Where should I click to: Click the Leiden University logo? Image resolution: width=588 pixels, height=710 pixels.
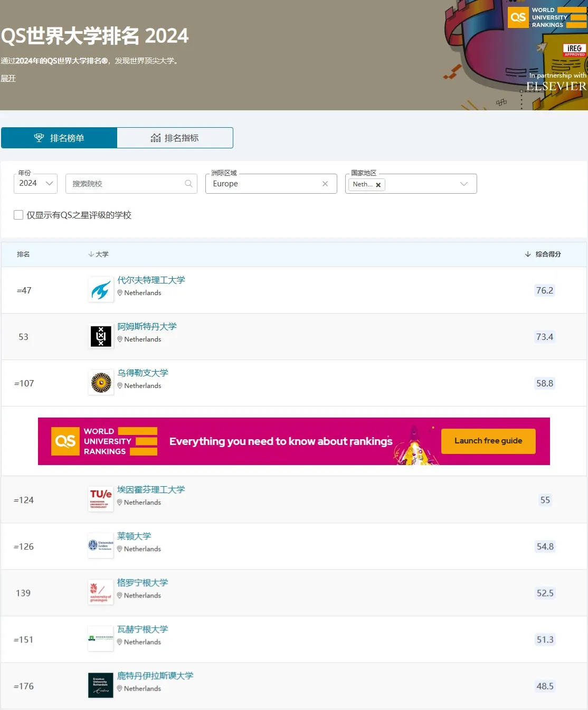101,546
